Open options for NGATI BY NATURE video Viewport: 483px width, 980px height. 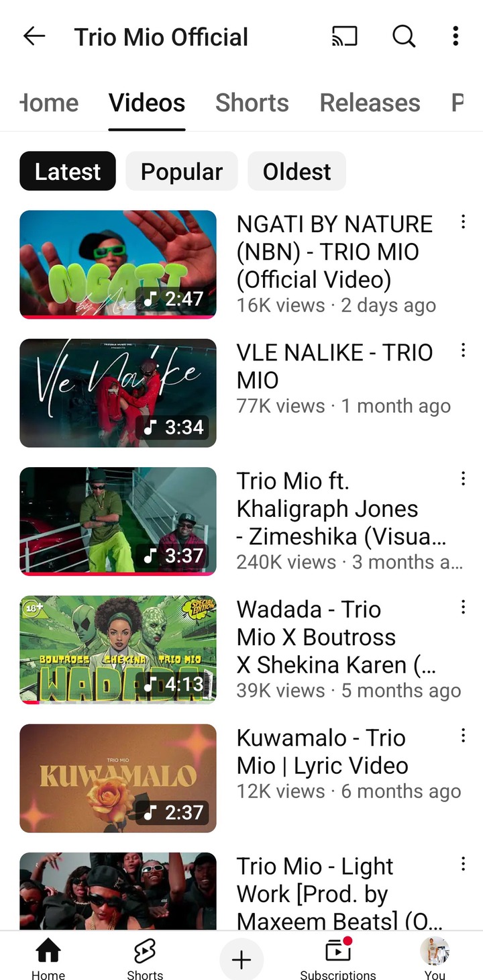coord(463,222)
